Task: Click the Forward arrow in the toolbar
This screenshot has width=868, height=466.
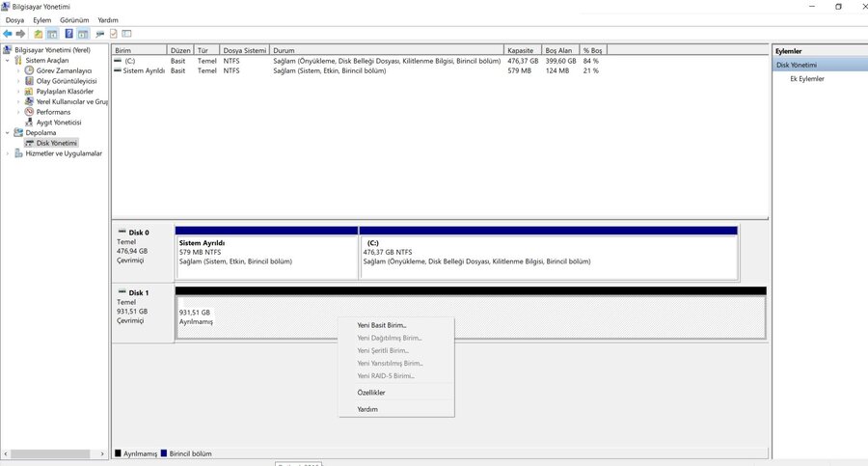Action: tap(20, 34)
